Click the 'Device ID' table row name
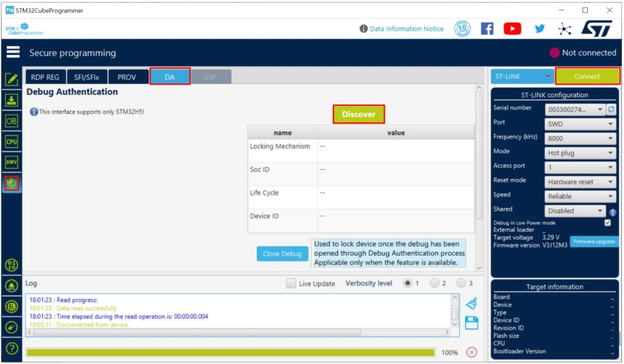The image size is (624, 364). click(264, 216)
